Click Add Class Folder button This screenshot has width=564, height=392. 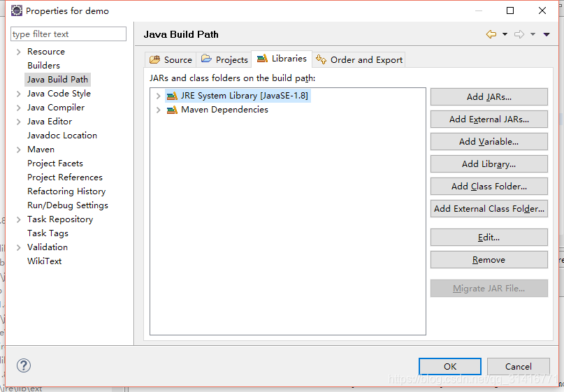pos(489,187)
